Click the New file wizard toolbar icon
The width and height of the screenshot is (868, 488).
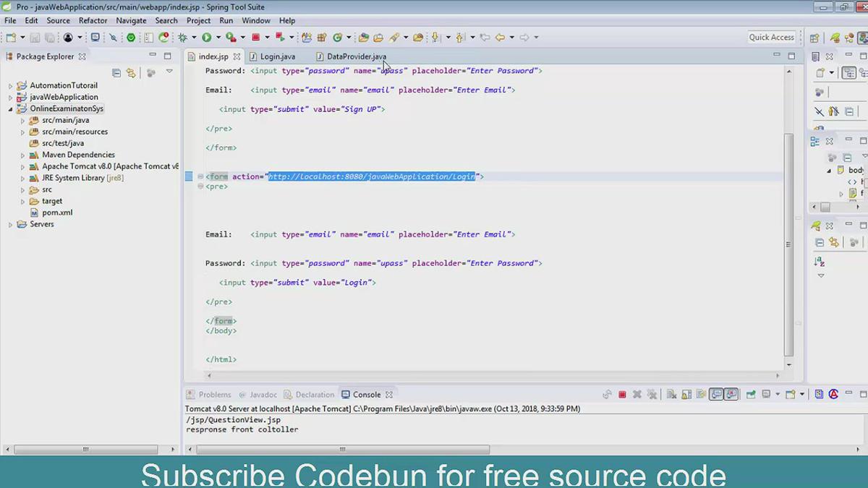(x=11, y=38)
